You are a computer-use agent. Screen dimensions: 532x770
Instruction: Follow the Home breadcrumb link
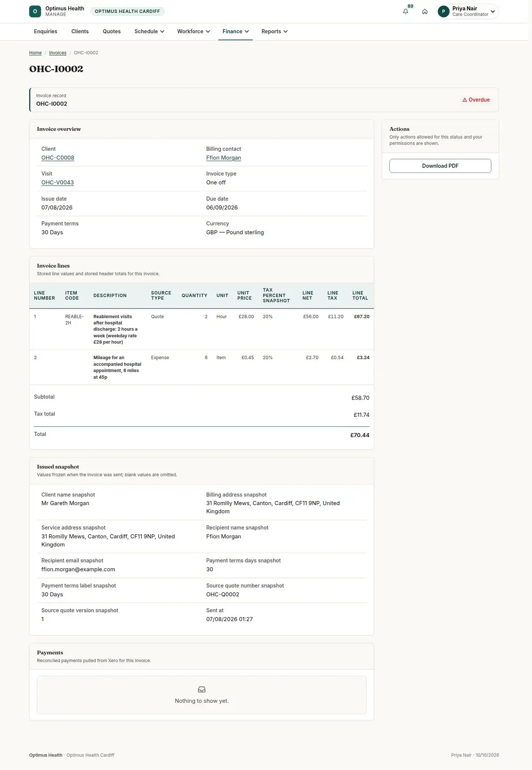tap(35, 53)
